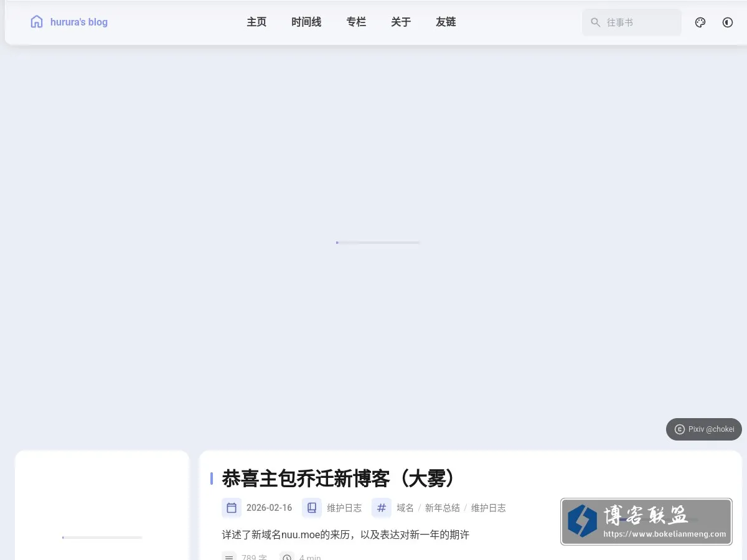This screenshot has height=560, width=747.
Task: Go to the 主页 menu item
Action: pos(256,22)
